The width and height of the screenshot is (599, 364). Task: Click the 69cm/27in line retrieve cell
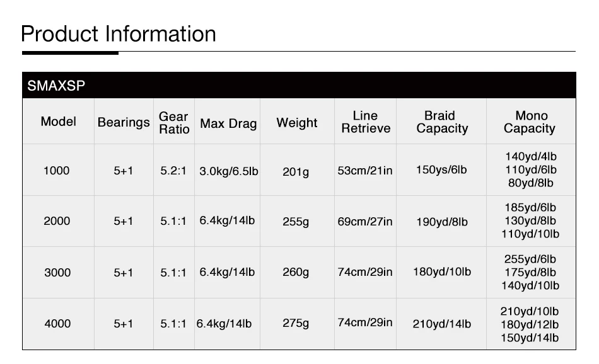[366, 221]
